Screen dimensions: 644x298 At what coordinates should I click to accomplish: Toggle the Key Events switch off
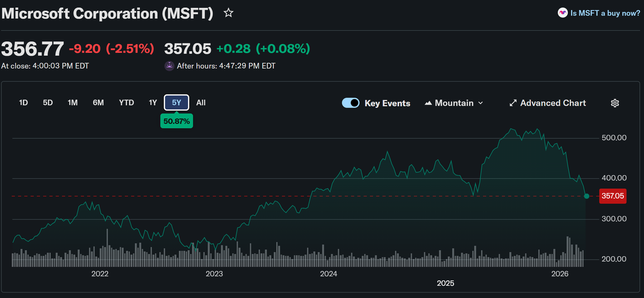coord(351,103)
